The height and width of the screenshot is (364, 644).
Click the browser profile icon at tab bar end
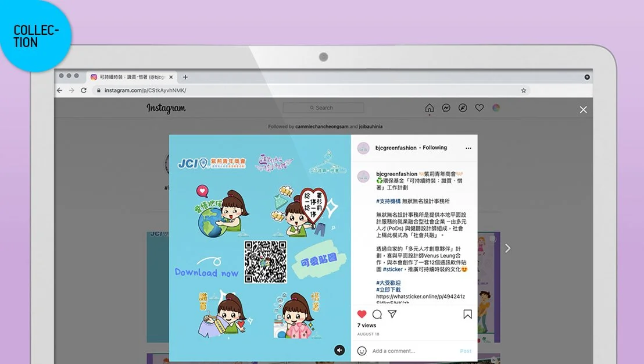587,77
